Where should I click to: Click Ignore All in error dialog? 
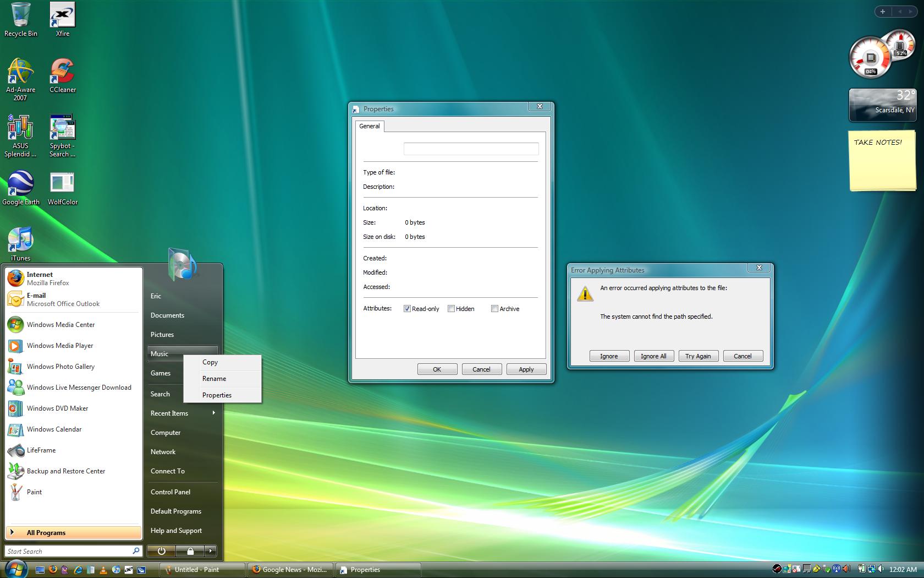coord(653,356)
